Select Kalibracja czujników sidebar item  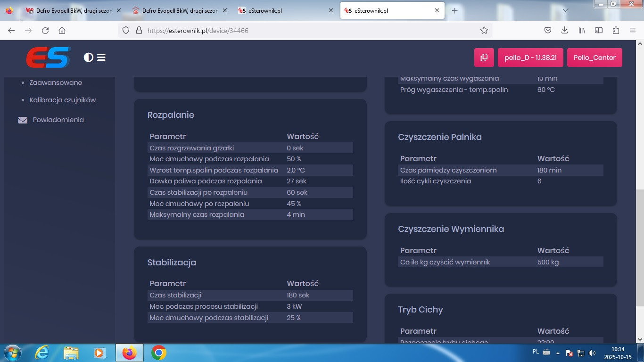[x=62, y=100]
